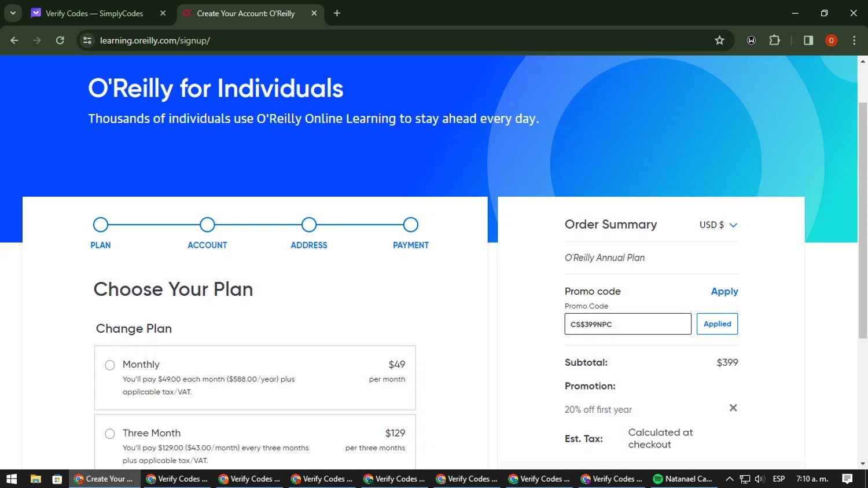
Task: Click the Applied button
Action: click(718, 324)
